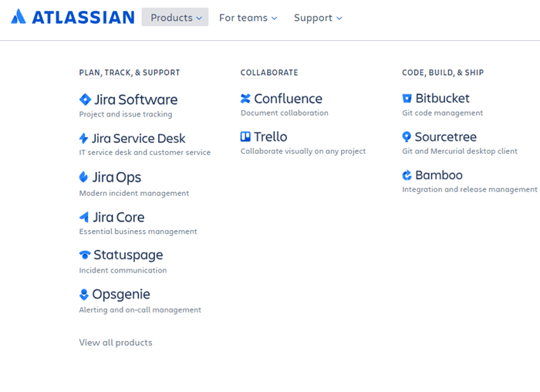Image resolution: width=540 pixels, height=392 pixels.
Task: Click the Sourcetree pin icon
Action: click(407, 137)
